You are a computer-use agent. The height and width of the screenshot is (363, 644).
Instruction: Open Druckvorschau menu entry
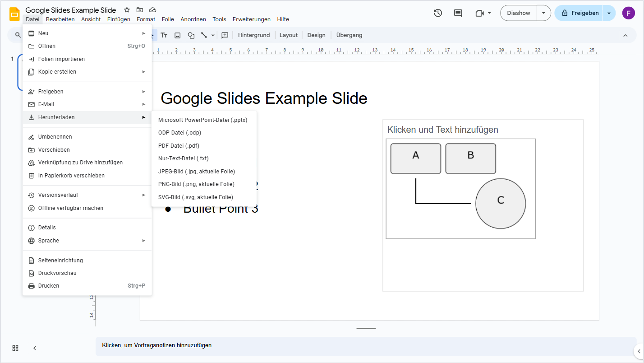click(x=87, y=273)
